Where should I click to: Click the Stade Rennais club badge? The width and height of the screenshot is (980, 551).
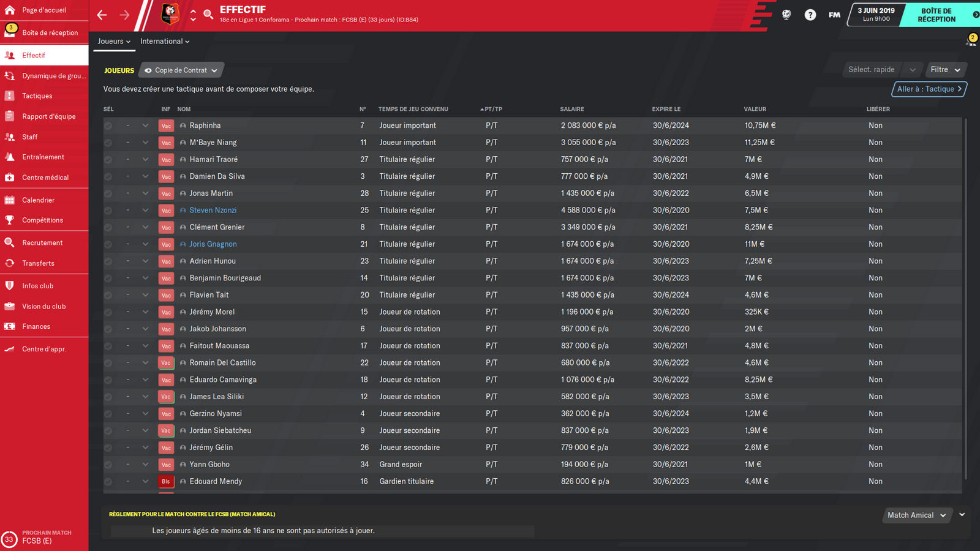click(x=170, y=14)
